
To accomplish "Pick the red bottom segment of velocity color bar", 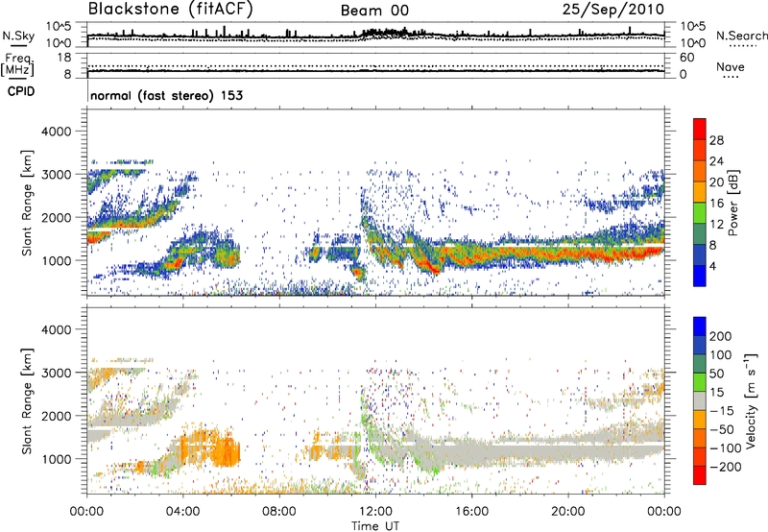I will pos(700,475).
